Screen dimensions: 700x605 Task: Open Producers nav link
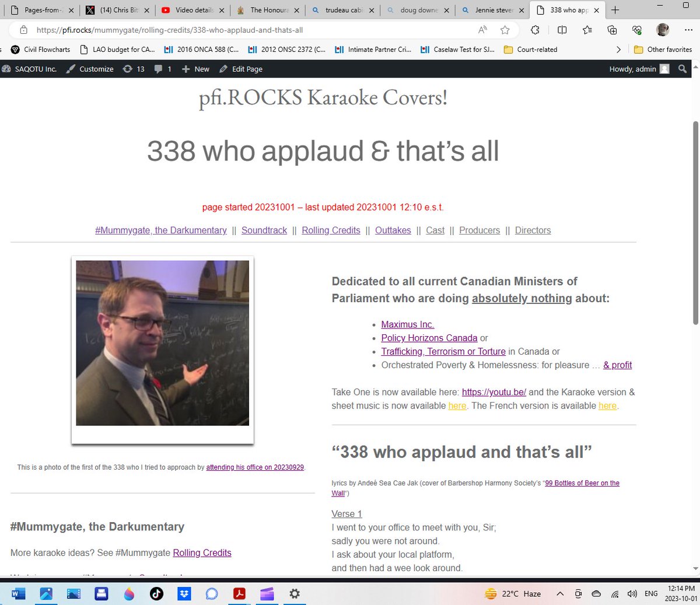480,230
